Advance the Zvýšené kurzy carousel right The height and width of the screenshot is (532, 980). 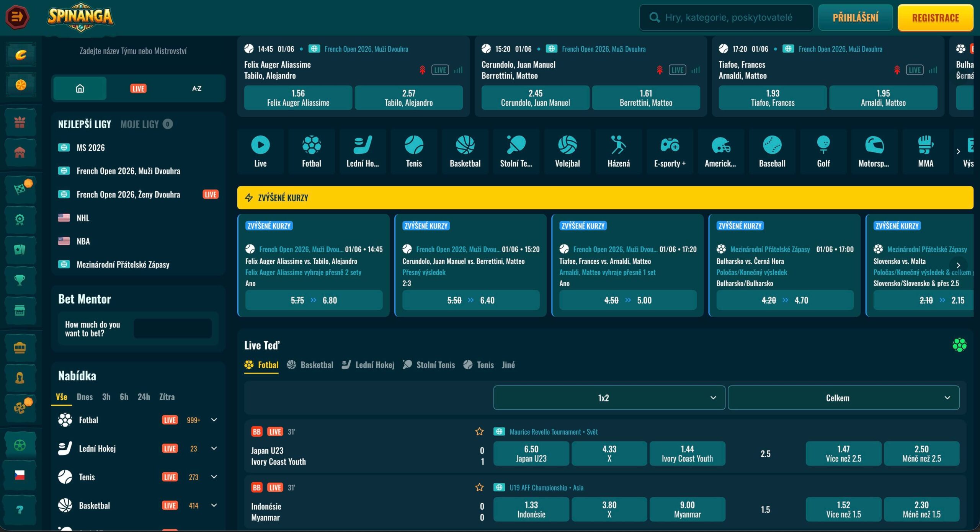coord(958,265)
